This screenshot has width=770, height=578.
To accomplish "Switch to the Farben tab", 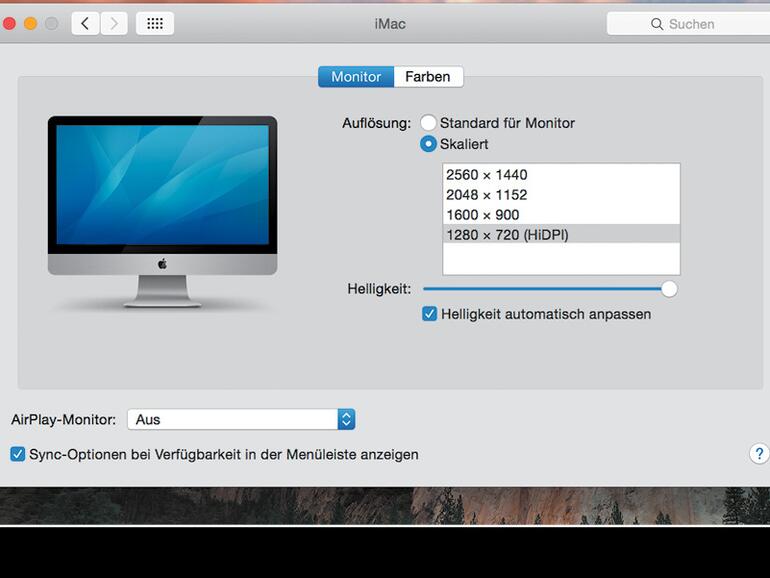I will pos(428,77).
